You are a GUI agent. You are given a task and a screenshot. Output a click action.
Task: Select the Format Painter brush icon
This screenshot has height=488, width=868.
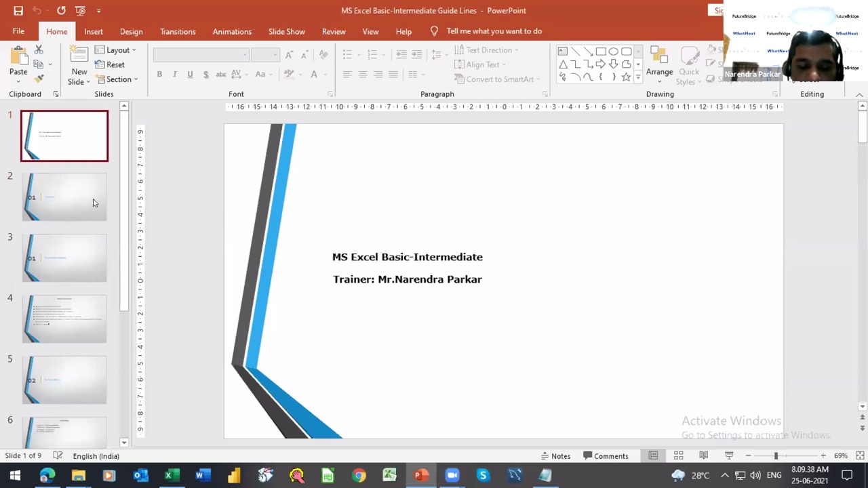point(39,79)
